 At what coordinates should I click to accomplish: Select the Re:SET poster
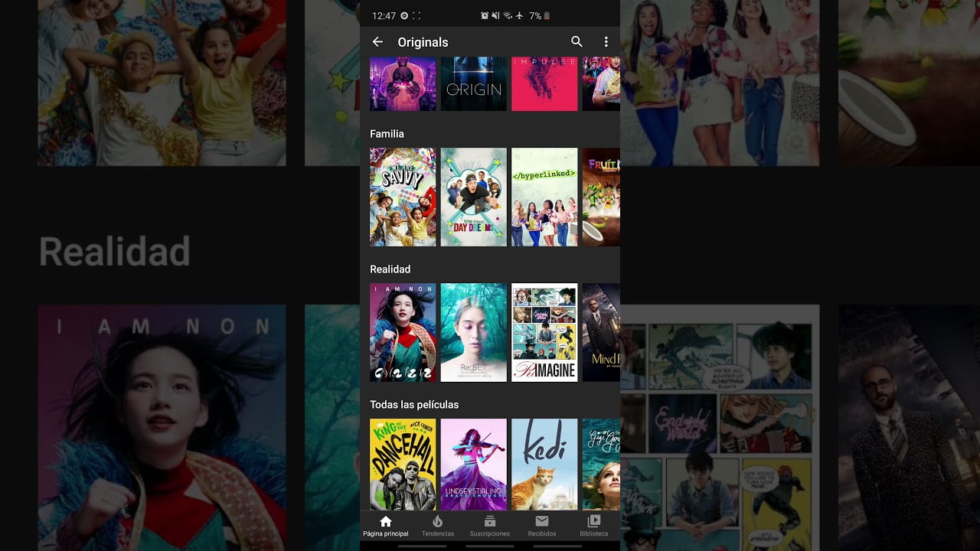(474, 333)
